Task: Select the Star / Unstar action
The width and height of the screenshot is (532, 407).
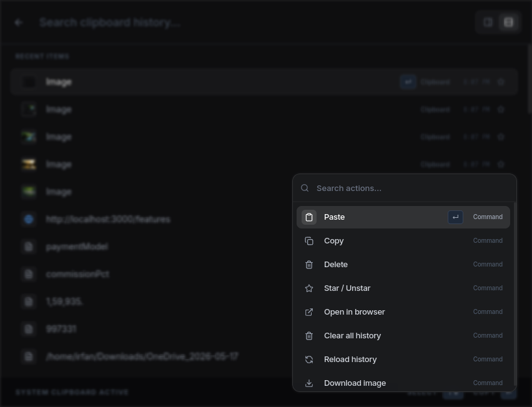Action: click(403, 288)
